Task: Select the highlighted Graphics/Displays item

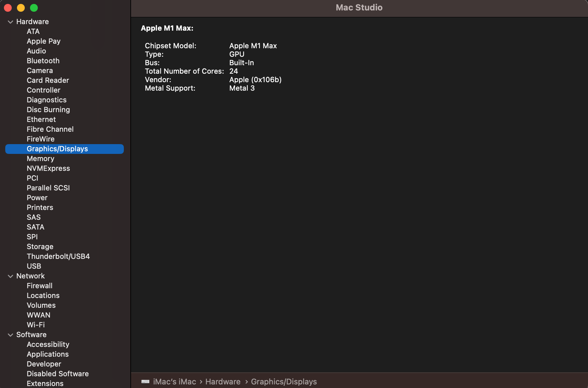Action: (x=65, y=149)
